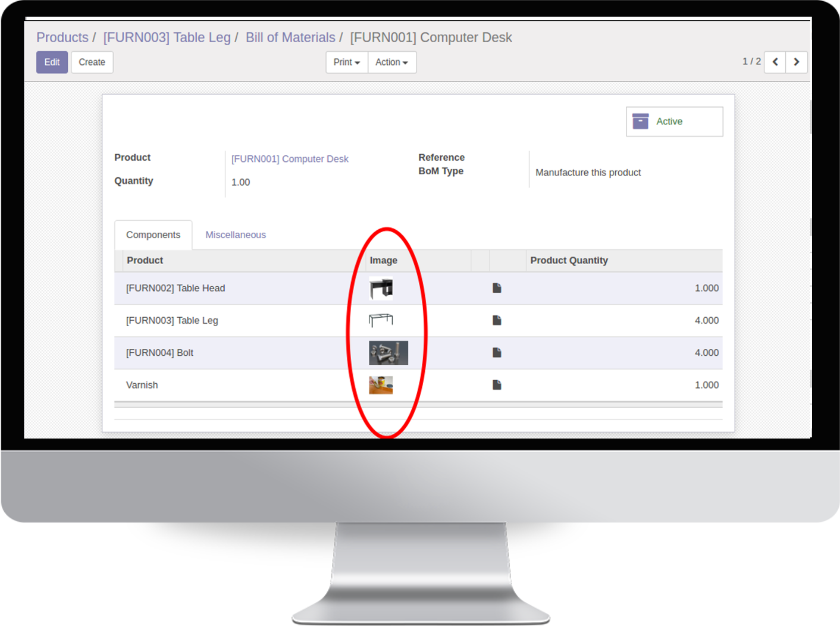
Task: Switch to the Components tab
Action: coord(153,235)
